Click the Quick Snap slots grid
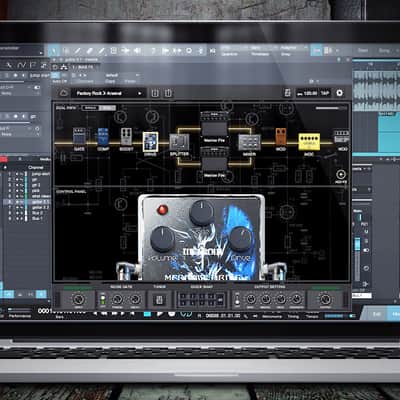This screenshot has width=400, height=400. [x=201, y=299]
